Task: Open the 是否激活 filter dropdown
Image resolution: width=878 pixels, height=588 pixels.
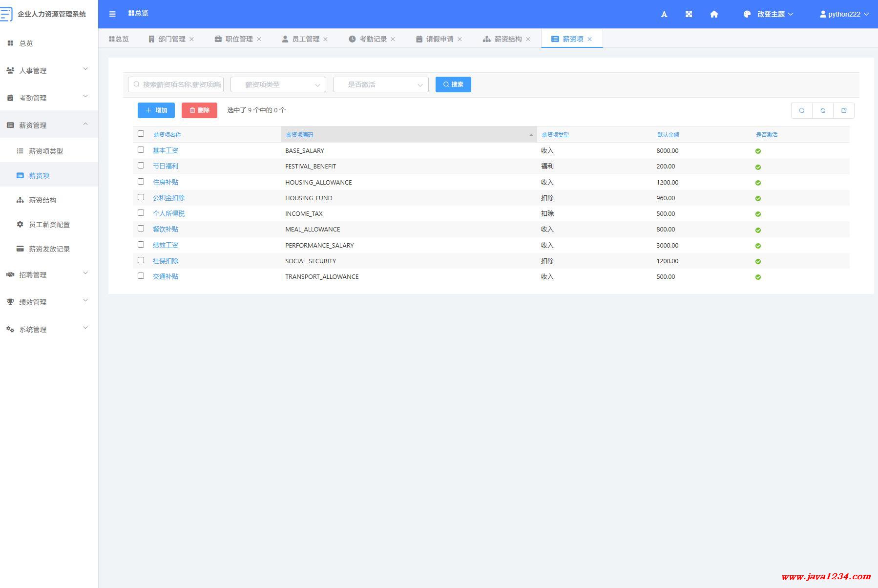Action: (380, 84)
